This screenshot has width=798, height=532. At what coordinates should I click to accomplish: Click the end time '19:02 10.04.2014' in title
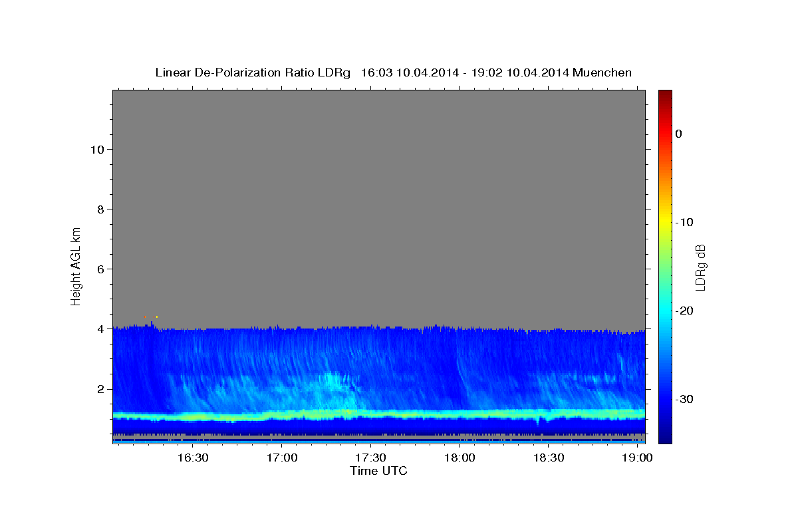[520, 72]
